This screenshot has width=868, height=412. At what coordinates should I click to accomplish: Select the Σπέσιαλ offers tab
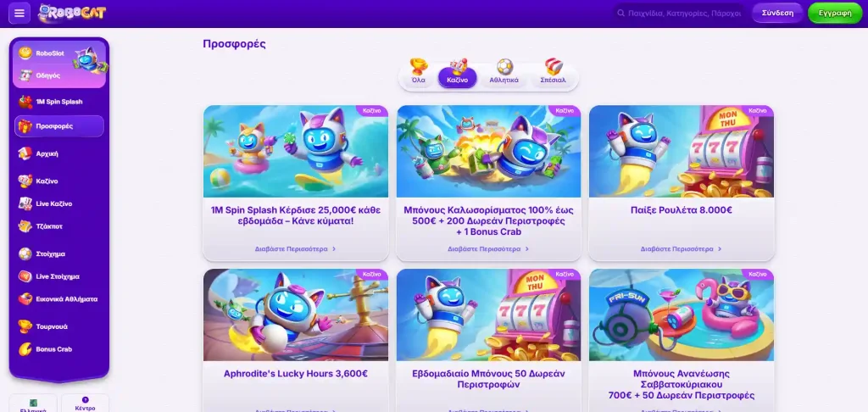553,71
